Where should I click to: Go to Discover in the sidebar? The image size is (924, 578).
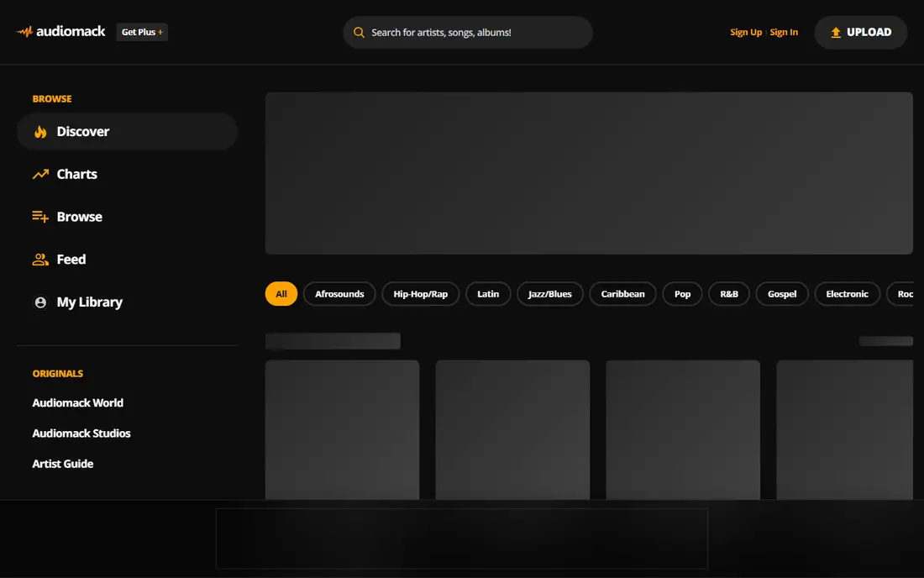[128, 131]
